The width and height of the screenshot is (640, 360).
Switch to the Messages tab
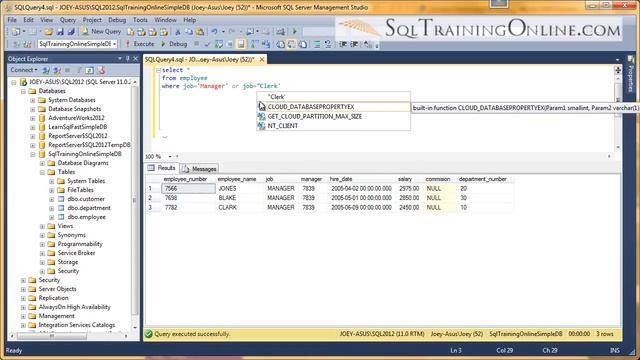click(200, 169)
